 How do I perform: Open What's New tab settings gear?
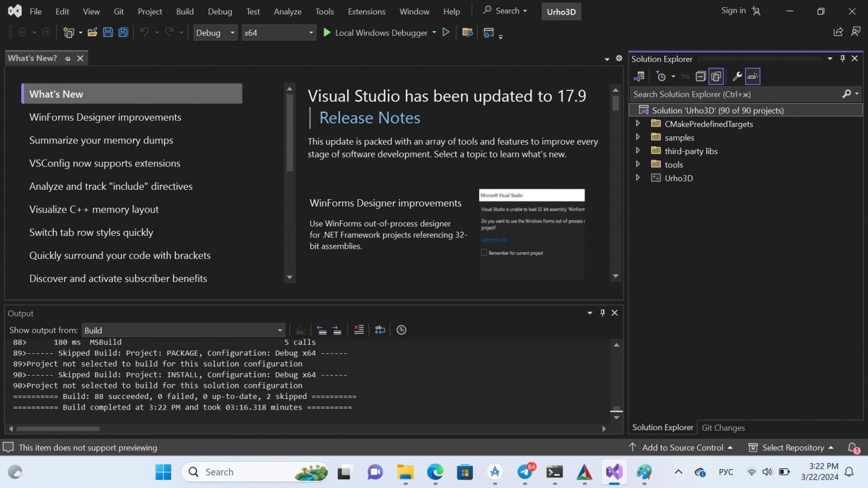click(619, 58)
